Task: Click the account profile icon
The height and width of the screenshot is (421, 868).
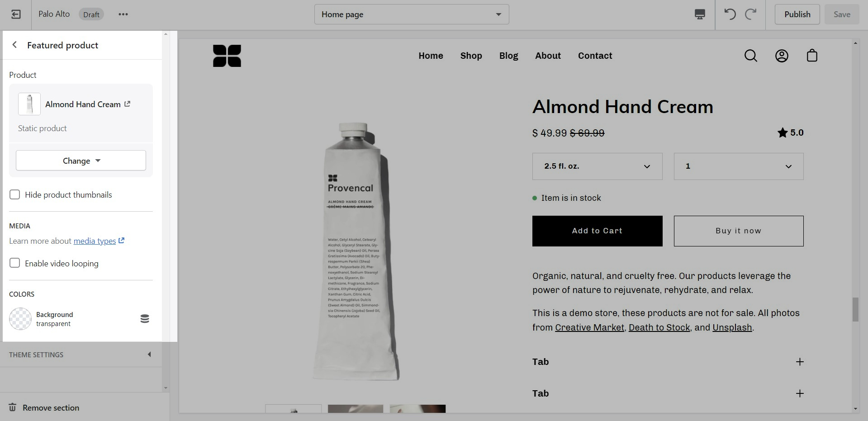Action: [x=782, y=56]
